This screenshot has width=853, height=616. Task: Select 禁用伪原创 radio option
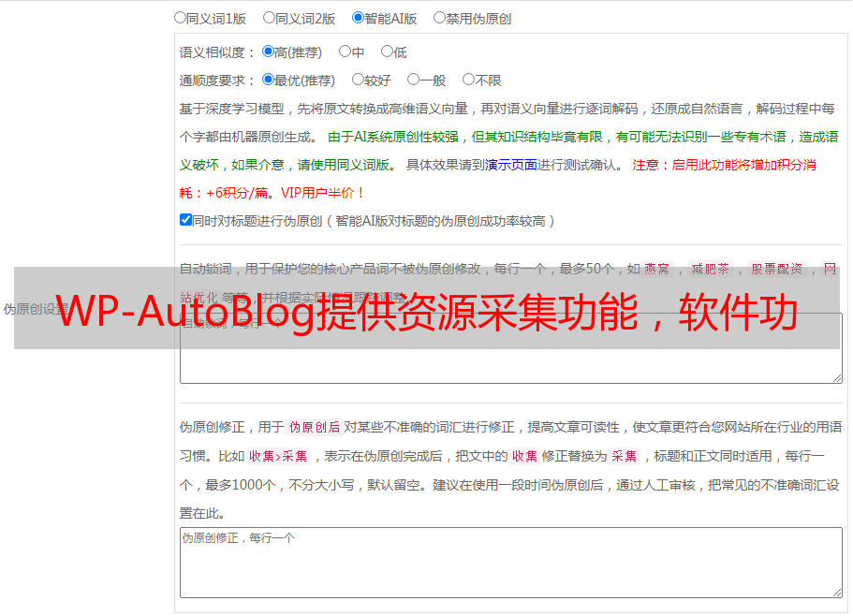(439, 18)
